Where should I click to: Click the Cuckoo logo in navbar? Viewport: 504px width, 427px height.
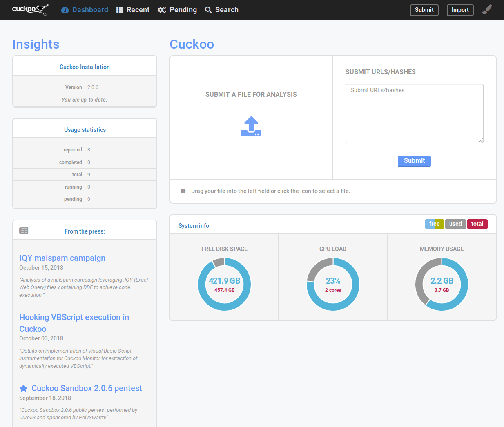31,10
